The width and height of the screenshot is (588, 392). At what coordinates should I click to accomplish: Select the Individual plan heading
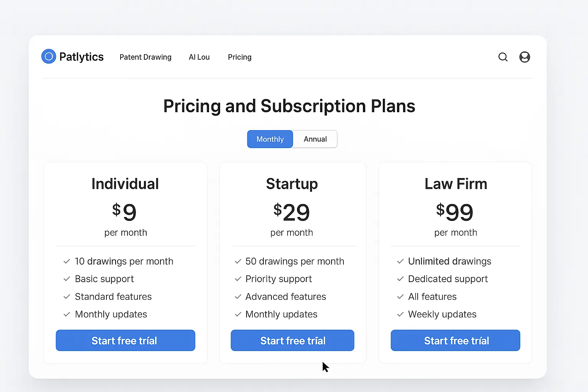(x=125, y=184)
